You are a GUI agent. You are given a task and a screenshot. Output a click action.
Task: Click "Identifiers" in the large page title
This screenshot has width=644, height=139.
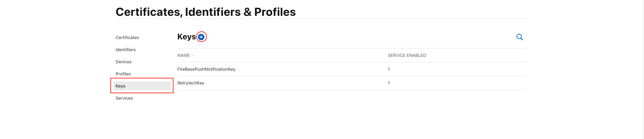[213, 12]
